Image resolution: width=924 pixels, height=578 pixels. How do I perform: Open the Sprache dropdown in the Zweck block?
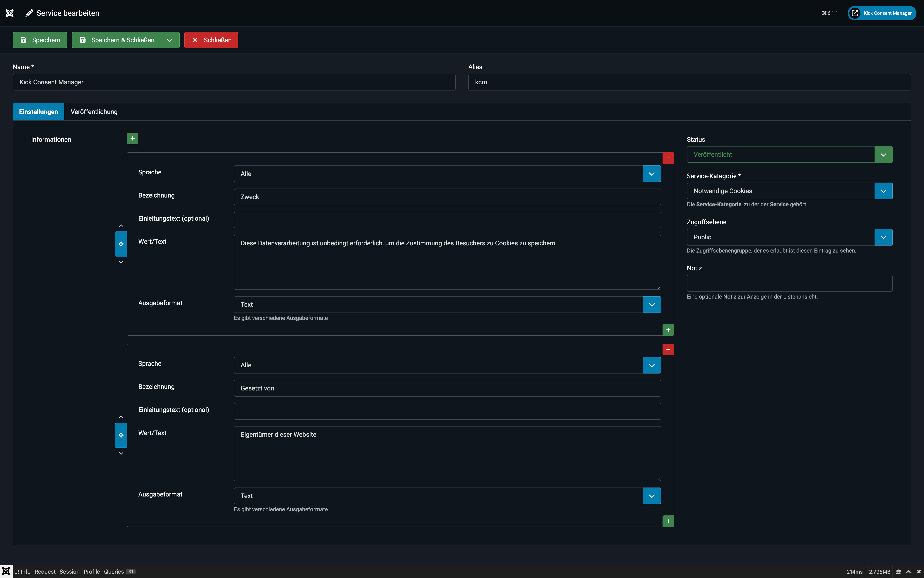pos(447,174)
